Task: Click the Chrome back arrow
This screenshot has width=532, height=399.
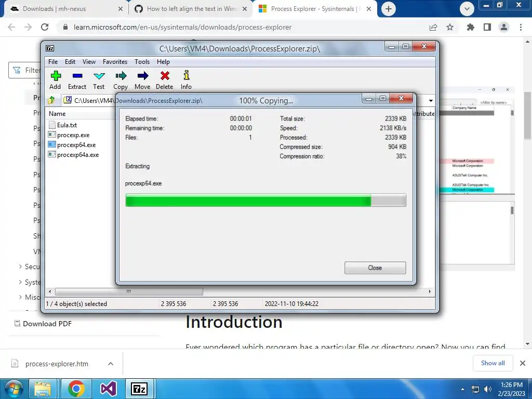Action: [11, 27]
